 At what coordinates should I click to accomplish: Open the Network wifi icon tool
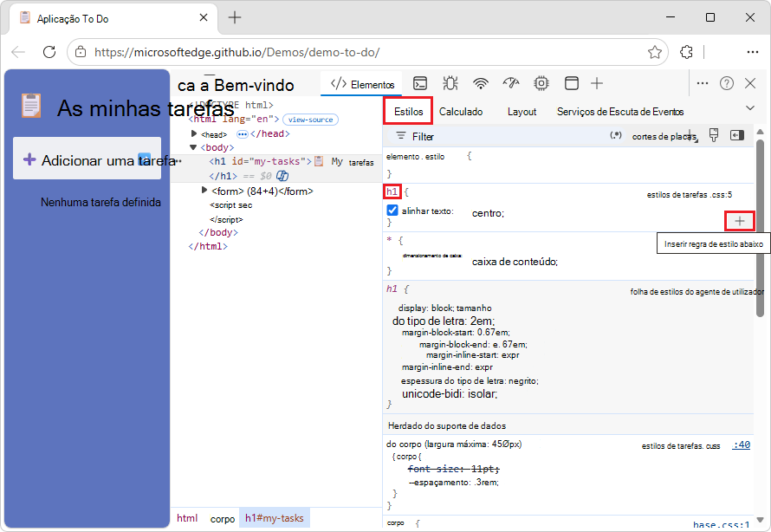click(481, 83)
